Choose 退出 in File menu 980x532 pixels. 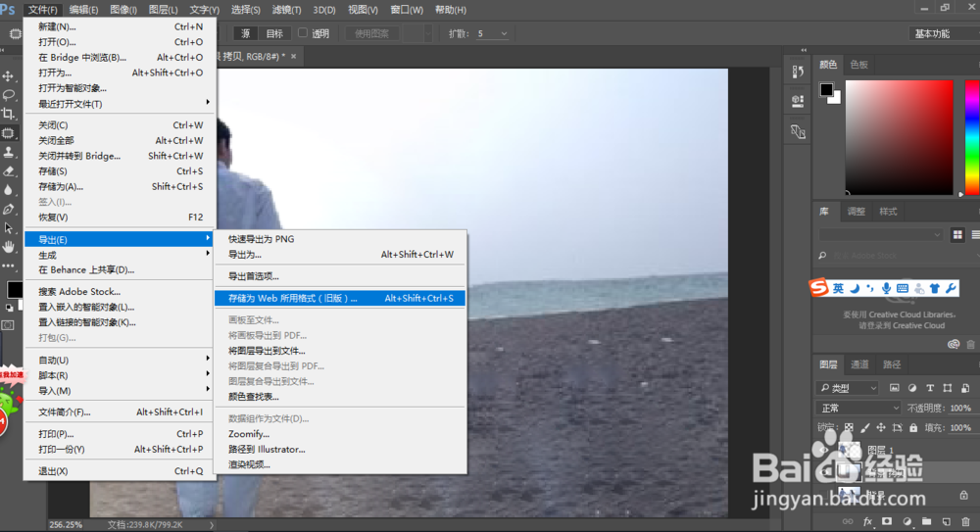pos(120,470)
